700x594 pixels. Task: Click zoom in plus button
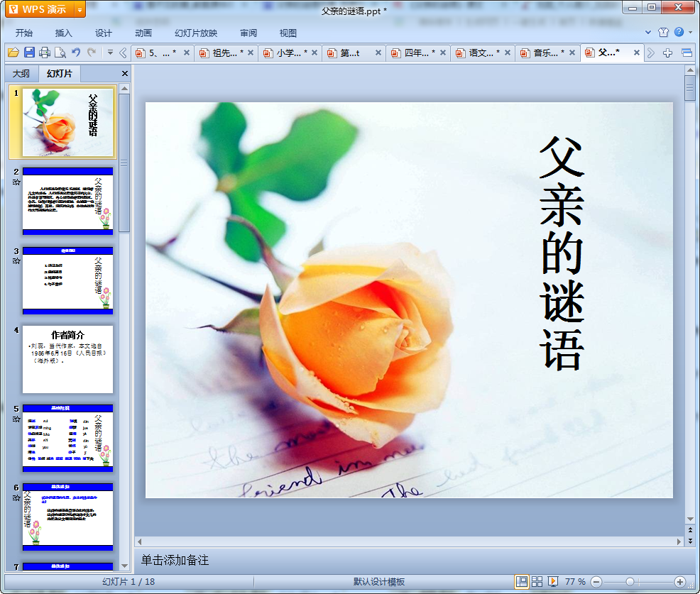pos(679,582)
